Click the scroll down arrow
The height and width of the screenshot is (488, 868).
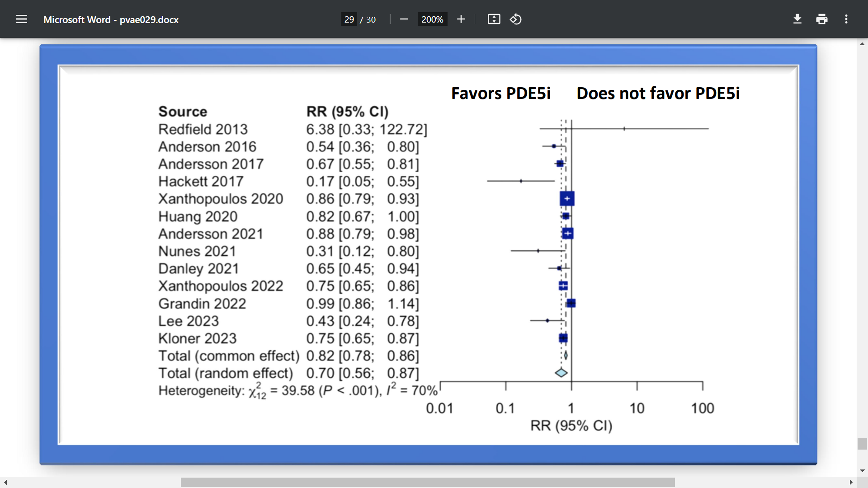(862, 471)
